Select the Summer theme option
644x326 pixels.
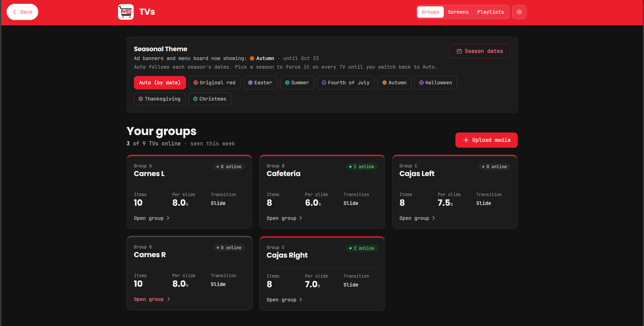[297, 83]
